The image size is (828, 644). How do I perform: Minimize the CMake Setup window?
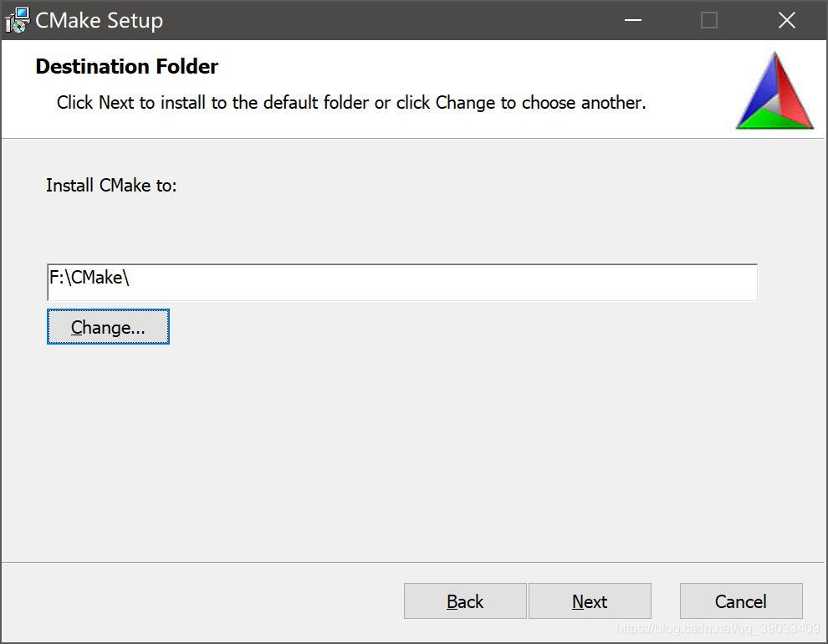[632, 20]
